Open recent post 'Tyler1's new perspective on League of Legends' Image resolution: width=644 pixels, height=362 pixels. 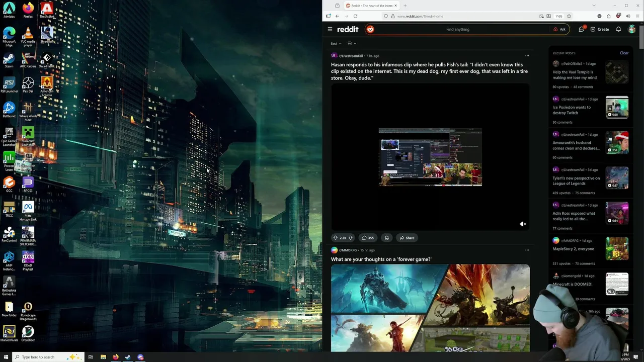576,180
